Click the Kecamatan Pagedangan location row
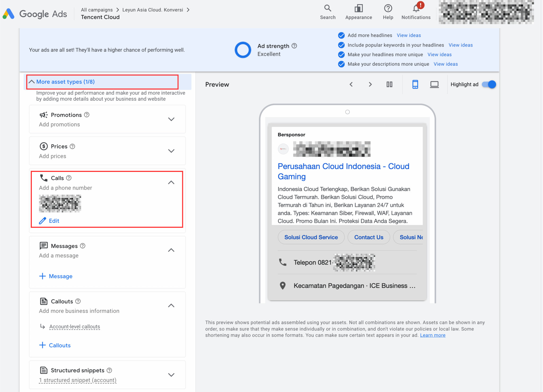 click(347, 286)
